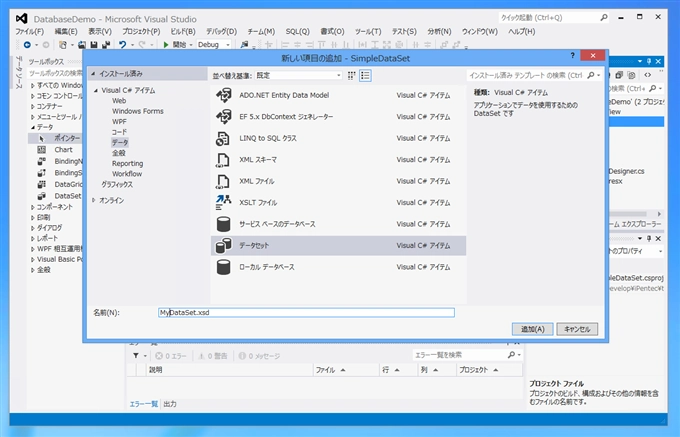This screenshot has width=680, height=437.
Task: Open the Debug configuration dropdown
Action: pyautogui.click(x=213, y=44)
